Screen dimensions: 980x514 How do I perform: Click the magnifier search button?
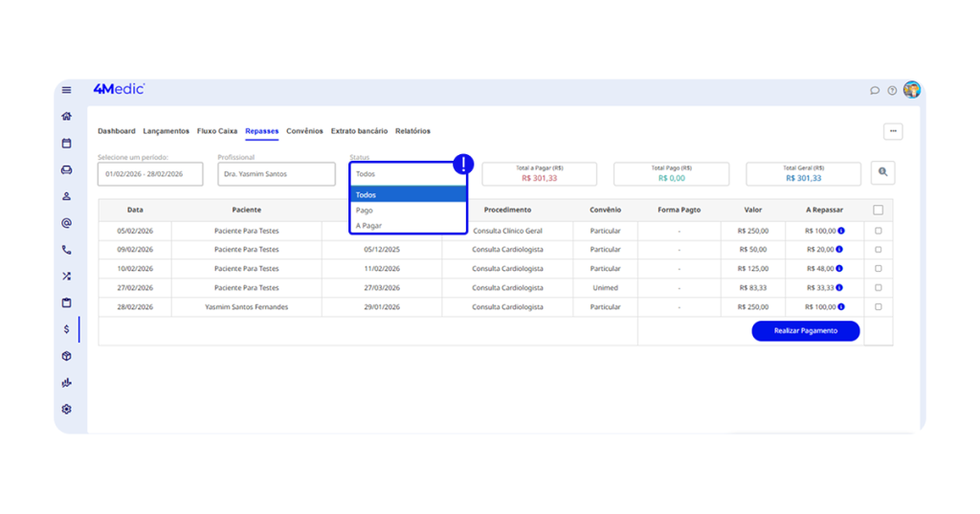click(882, 173)
